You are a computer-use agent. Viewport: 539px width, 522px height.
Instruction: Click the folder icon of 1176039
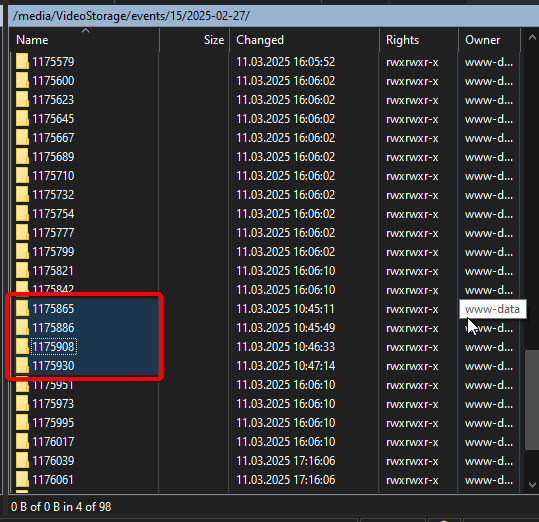click(22, 461)
